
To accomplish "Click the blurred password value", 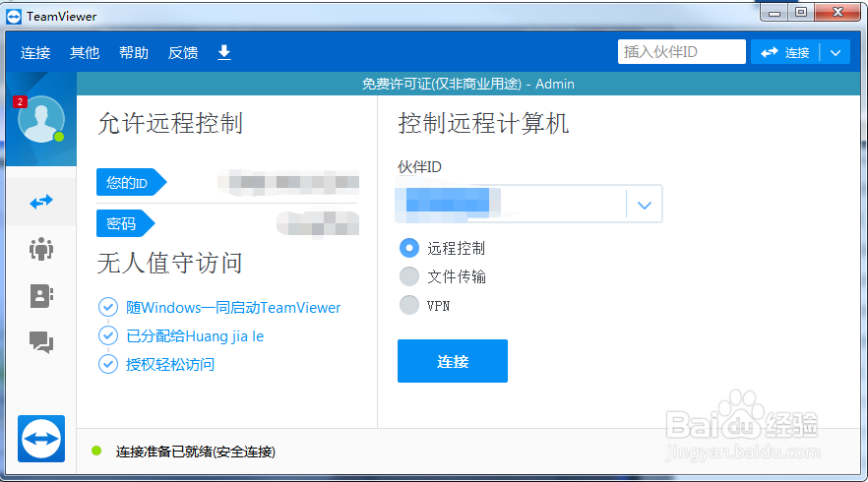I will [x=318, y=223].
